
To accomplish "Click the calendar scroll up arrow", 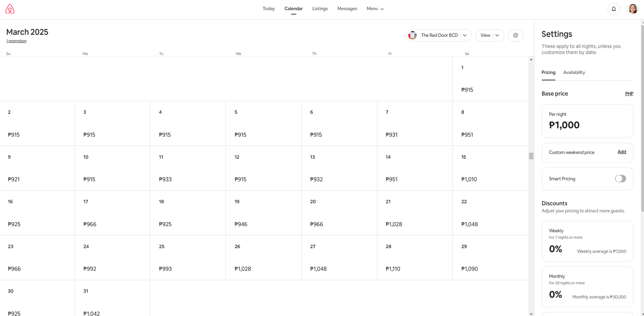I will click(x=531, y=59).
